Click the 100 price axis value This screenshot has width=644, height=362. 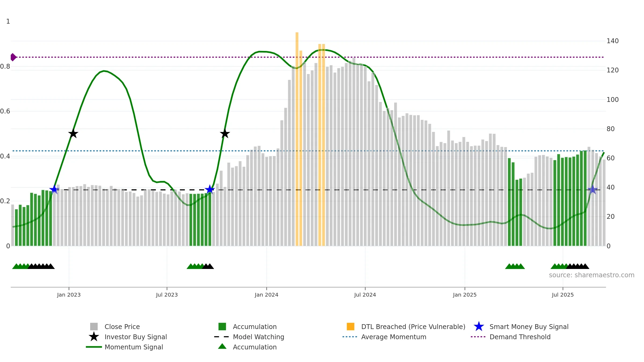613,99
